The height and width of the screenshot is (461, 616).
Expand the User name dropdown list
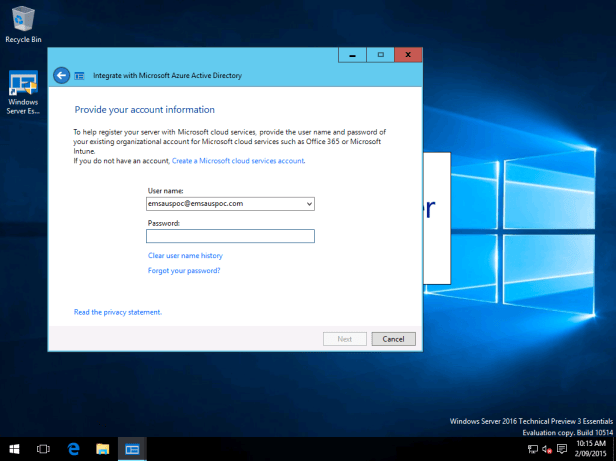coord(309,203)
